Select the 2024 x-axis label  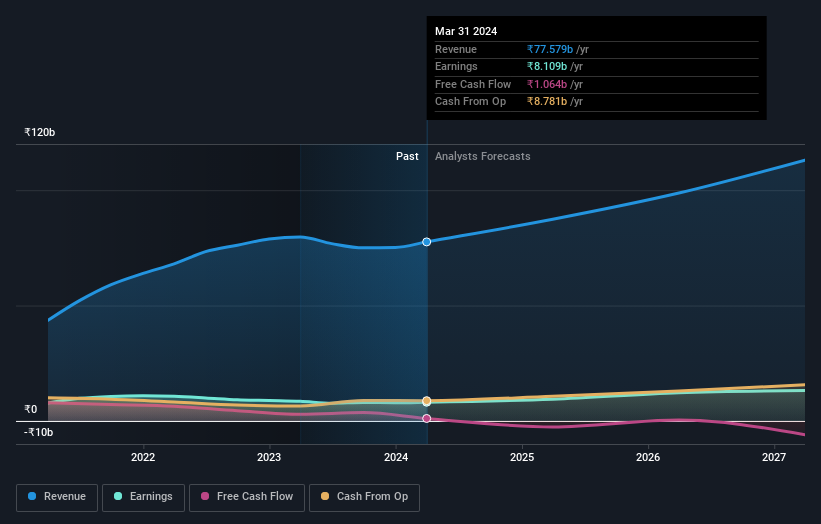[396, 457]
